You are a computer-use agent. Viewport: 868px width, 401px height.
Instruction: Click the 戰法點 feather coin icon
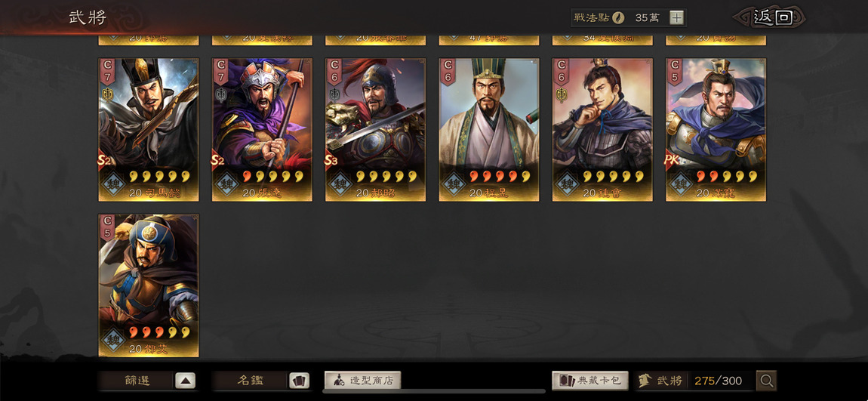618,17
